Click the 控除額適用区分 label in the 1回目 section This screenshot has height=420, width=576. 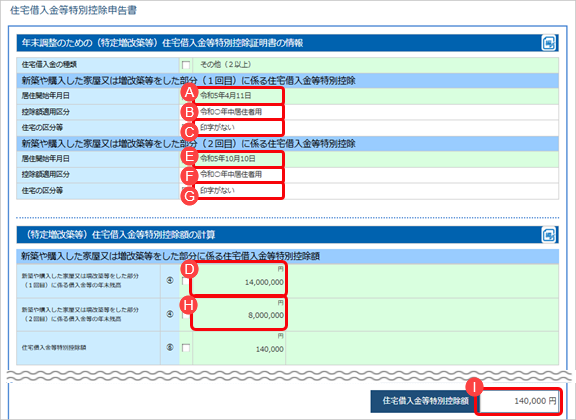click(46, 112)
